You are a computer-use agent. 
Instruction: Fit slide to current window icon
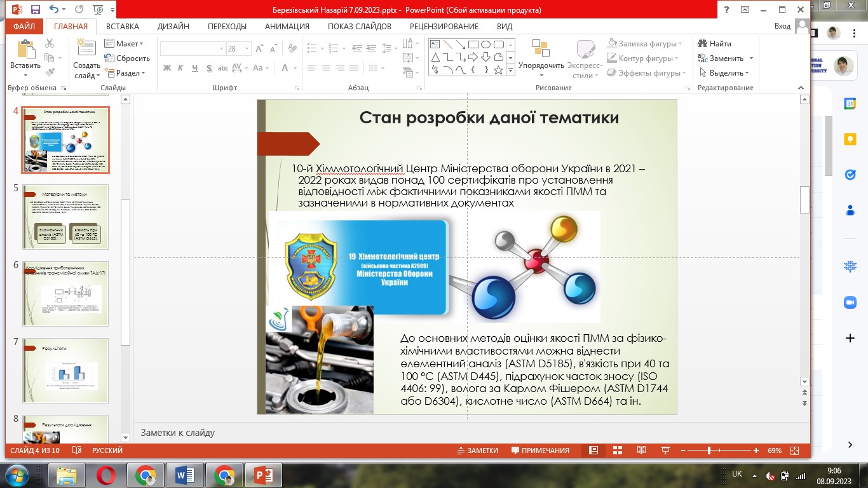pyautogui.click(x=794, y=451)
